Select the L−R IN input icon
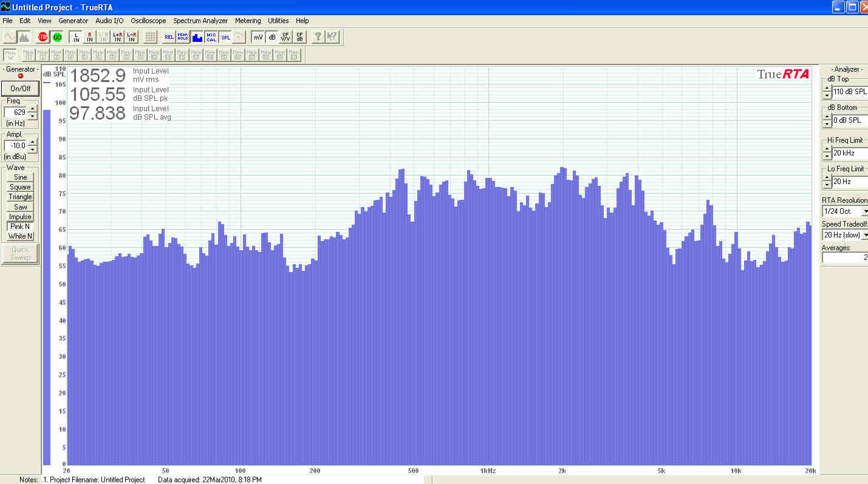 click(x=132, y=37)
